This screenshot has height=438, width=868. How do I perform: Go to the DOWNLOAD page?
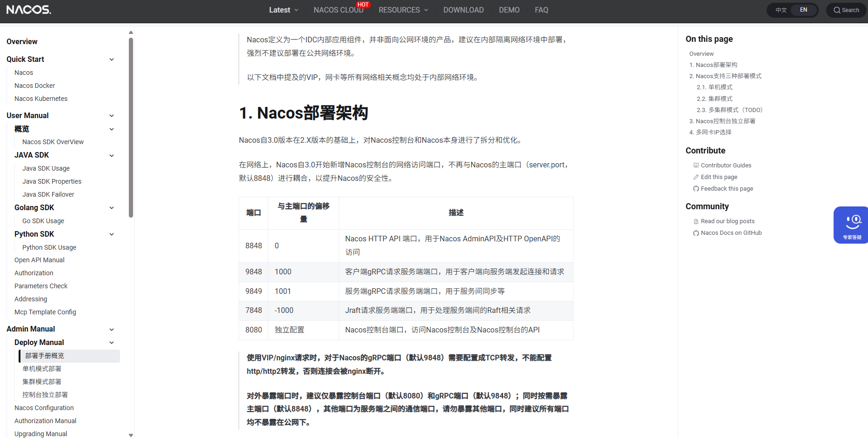click(x=463, y=10)
